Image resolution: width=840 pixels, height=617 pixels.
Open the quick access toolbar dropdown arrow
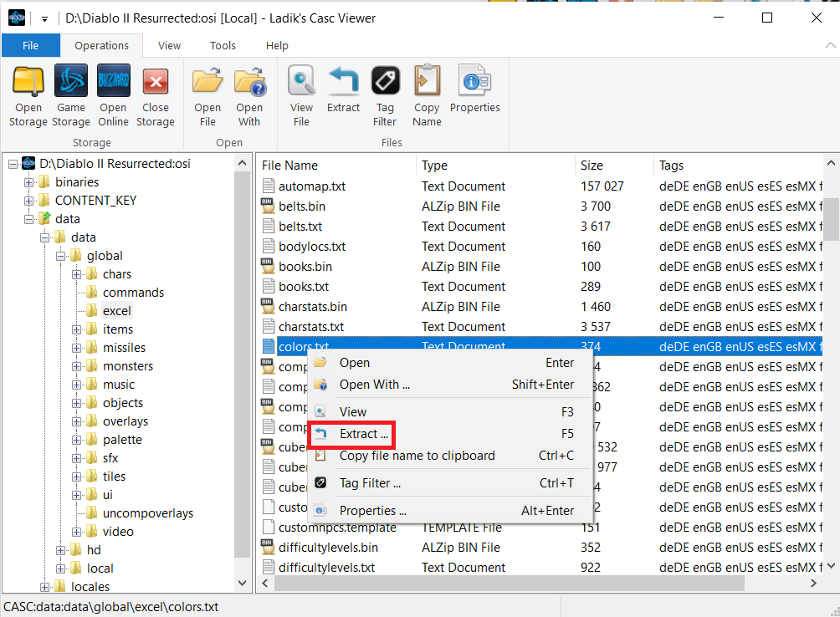[x=44, y=18]
